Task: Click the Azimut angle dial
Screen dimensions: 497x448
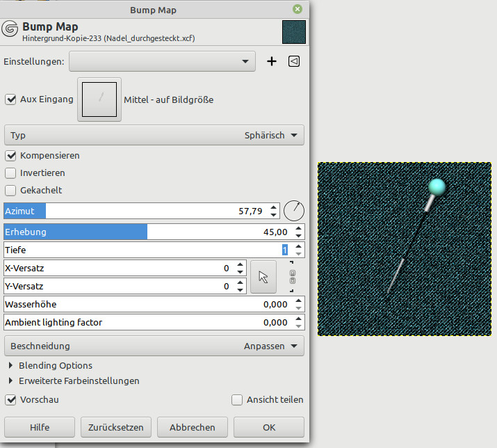Action: 294,210
